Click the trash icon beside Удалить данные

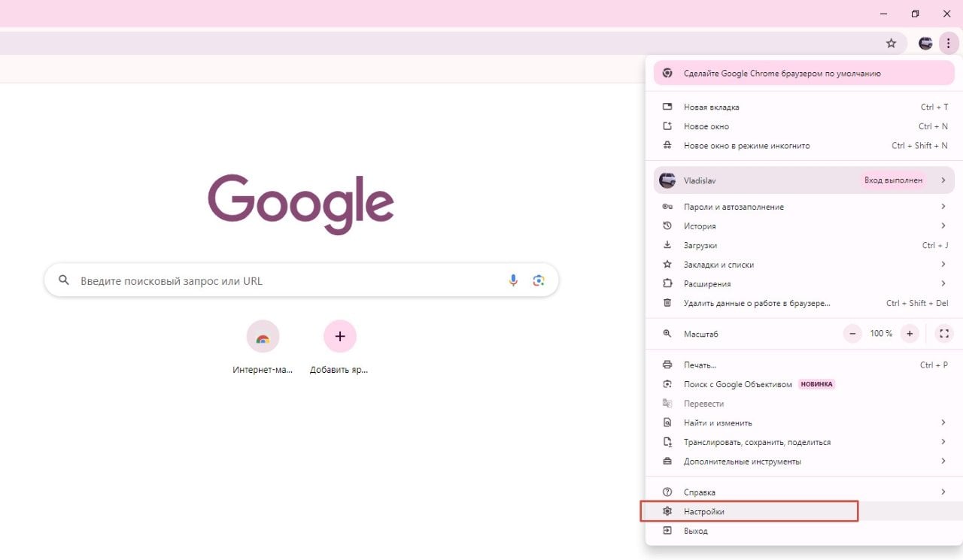(x=667, y=303)
